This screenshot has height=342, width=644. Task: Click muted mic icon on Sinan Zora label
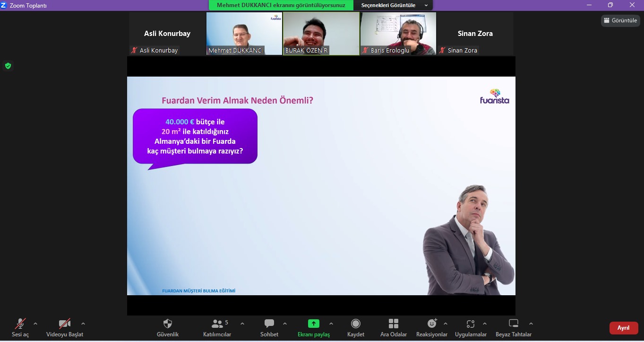442,50
